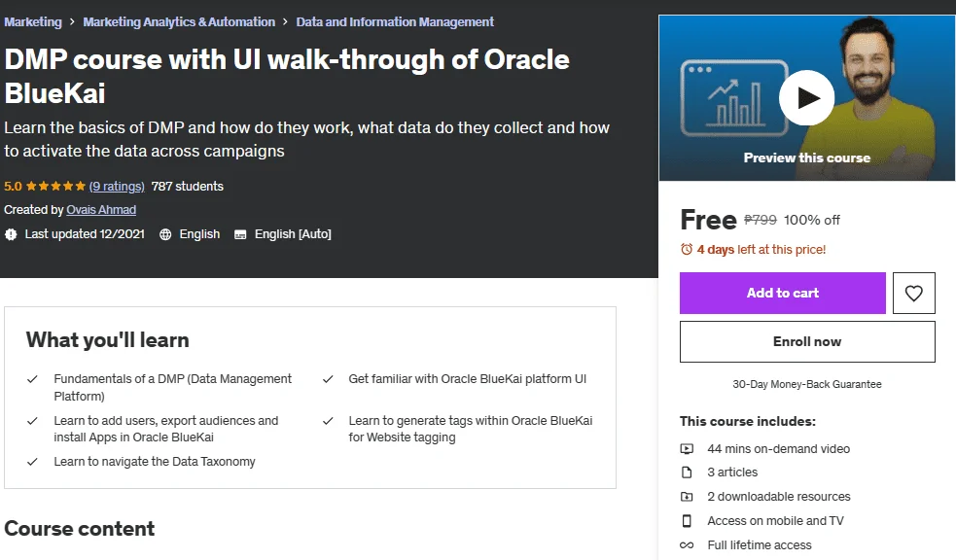
Task: Click checkmark beside Learn to generate tags
Action: [328, 421]
